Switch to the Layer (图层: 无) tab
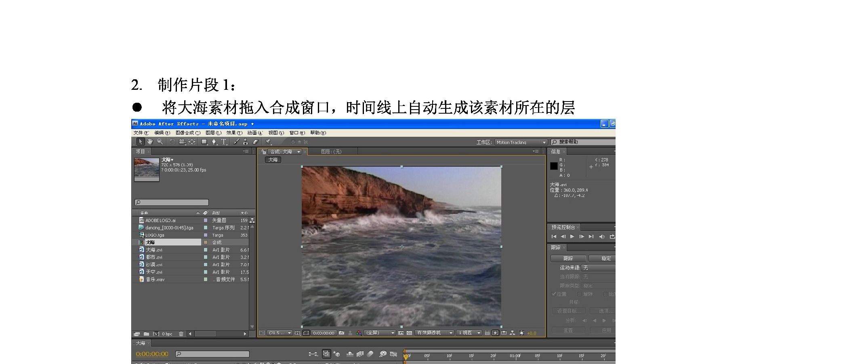This screenshot has height=364, width=868. coord(331,152)
